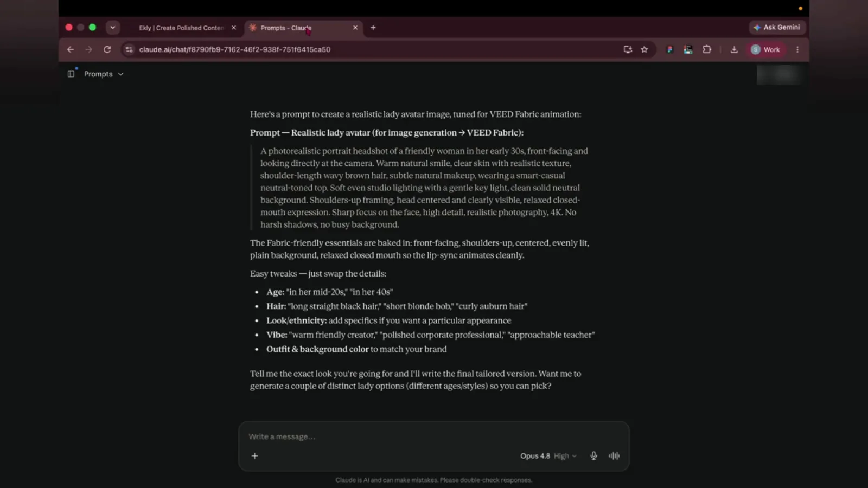Expand the Prompts chat title menu

104,74
